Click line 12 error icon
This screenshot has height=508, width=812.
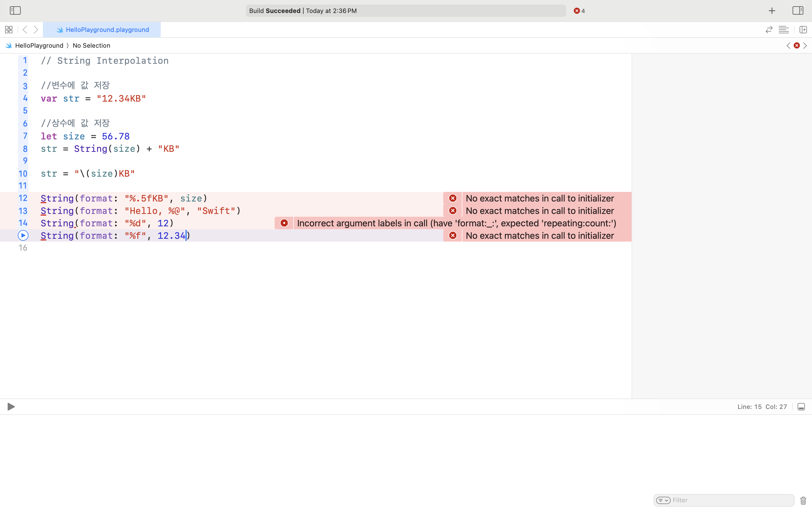click(x=453, y=198)
